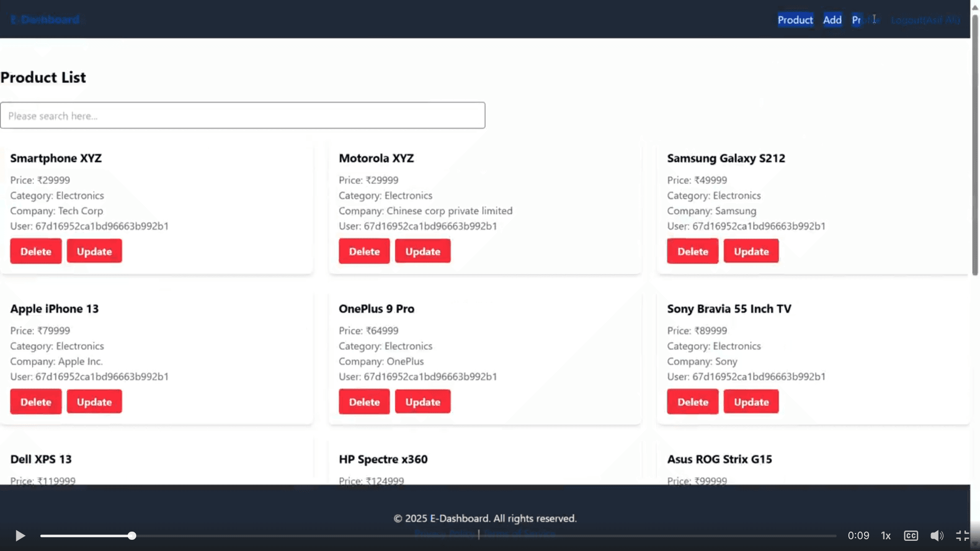Screen dimensions: 980x551
Task: Open the Product nav link
Action: tap(795, 20)
